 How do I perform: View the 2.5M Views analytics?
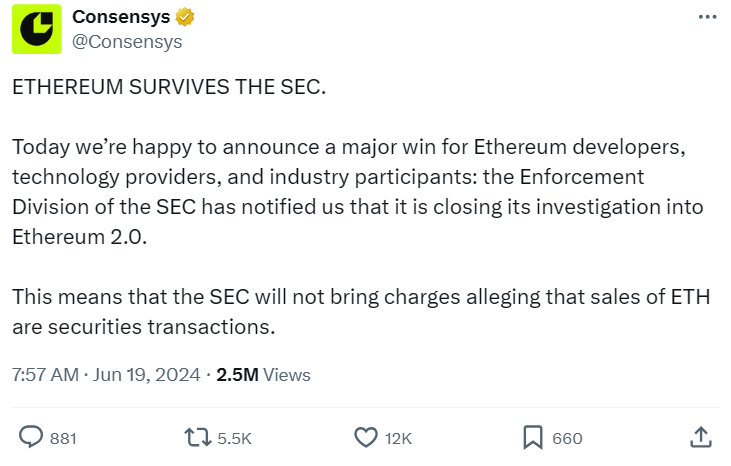coord(264,375)
